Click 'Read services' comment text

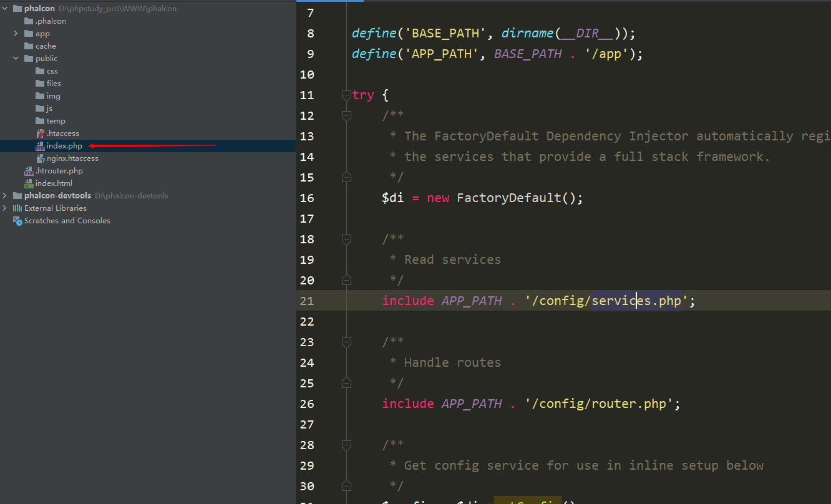click(x=452, y=259)
